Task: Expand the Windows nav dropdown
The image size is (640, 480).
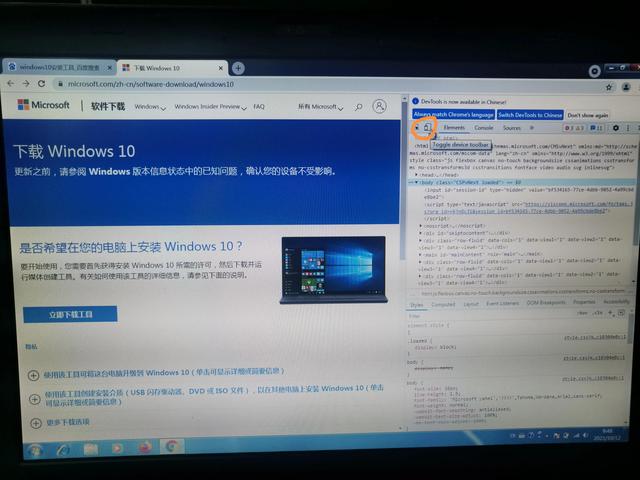Action: click(x=150, y=107)
